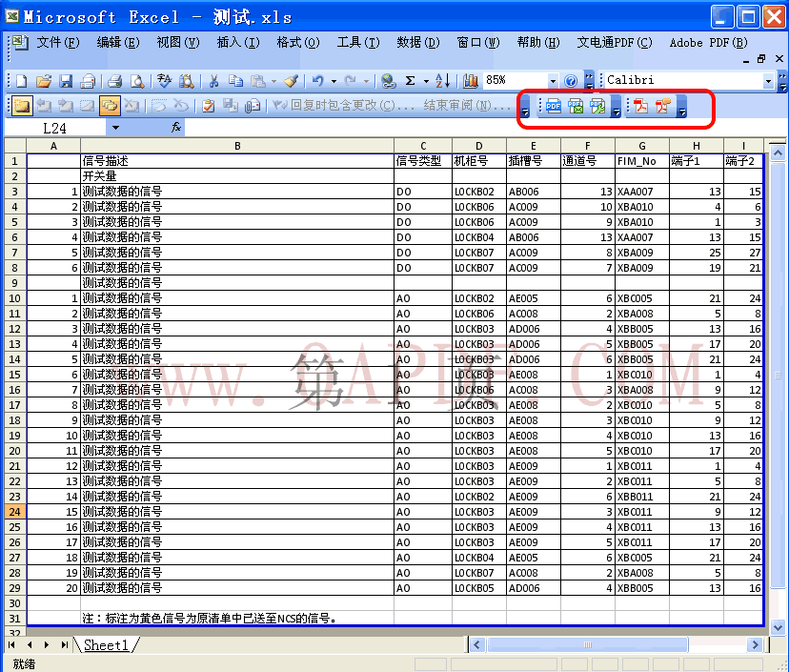
Task: Insert a hyperlink with globe icon
Action: click(388, 80)
